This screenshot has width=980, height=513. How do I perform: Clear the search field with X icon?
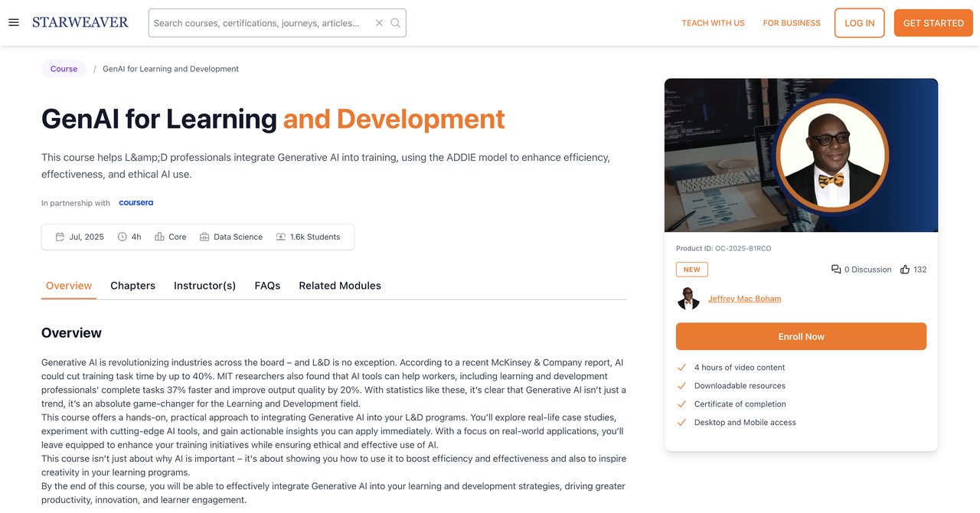click(x=379, y=23)
